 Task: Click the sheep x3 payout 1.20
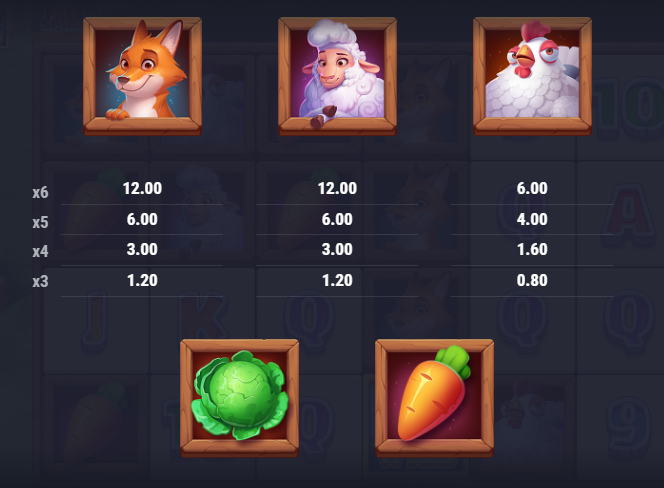click(x=337, y=280)
